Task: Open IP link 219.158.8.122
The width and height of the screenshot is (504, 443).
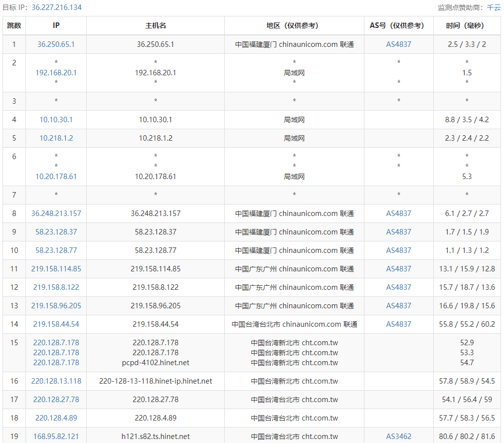Action: coord(56,287)
